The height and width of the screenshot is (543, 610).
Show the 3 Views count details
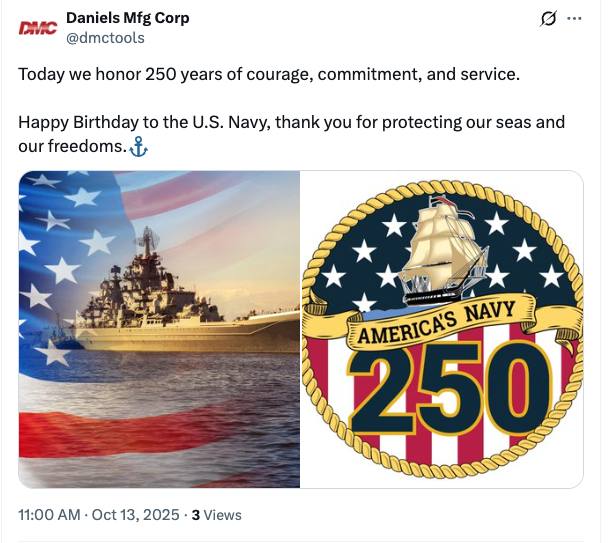(216, 515)
